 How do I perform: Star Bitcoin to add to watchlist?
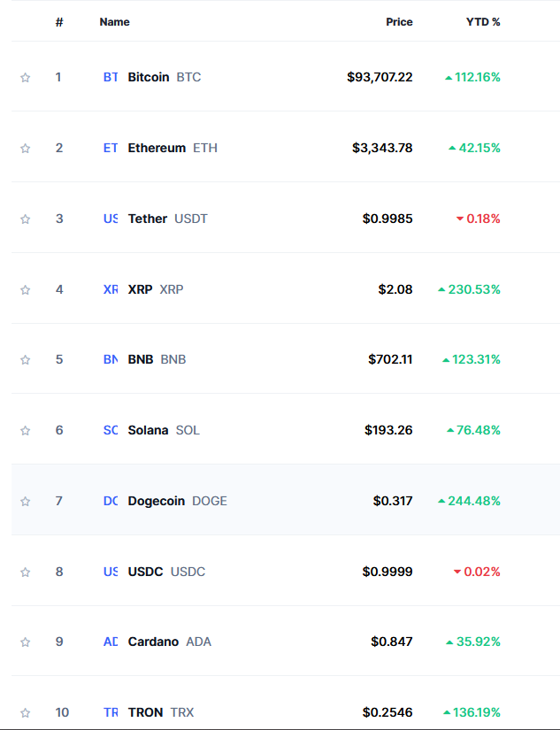26,78
